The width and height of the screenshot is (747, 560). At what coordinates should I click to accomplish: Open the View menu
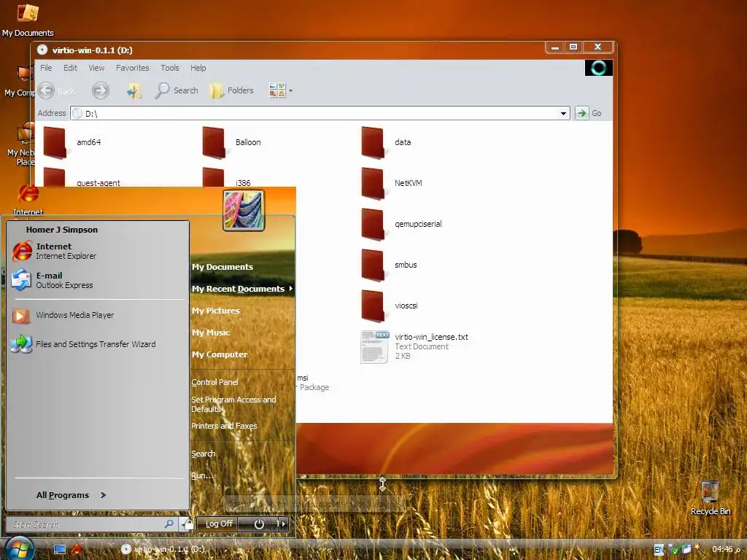coord(96,68)
